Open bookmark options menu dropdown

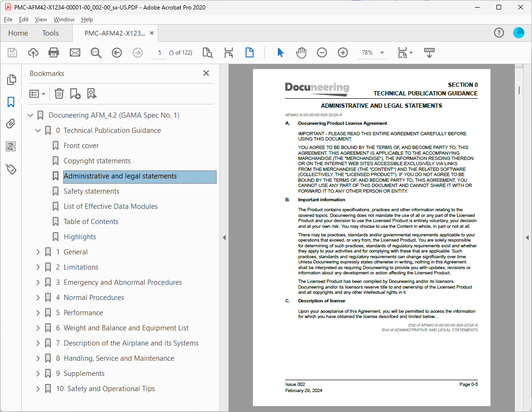point(38,94)
